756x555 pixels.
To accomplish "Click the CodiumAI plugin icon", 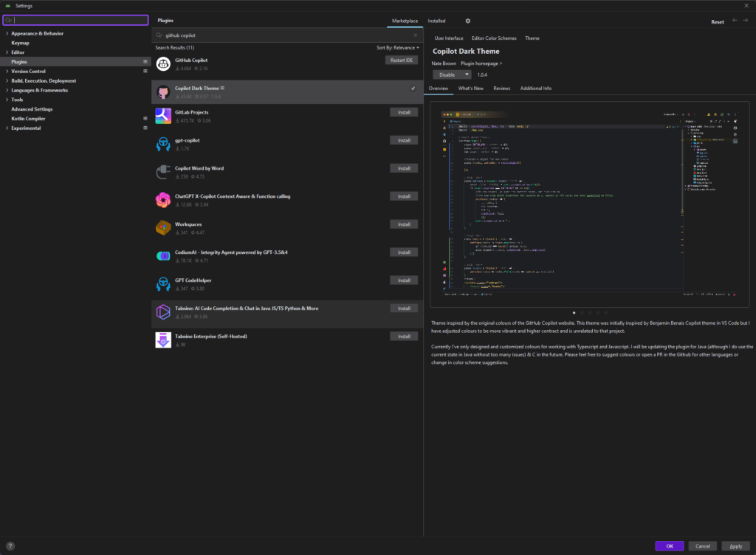I will pos(164,256).
